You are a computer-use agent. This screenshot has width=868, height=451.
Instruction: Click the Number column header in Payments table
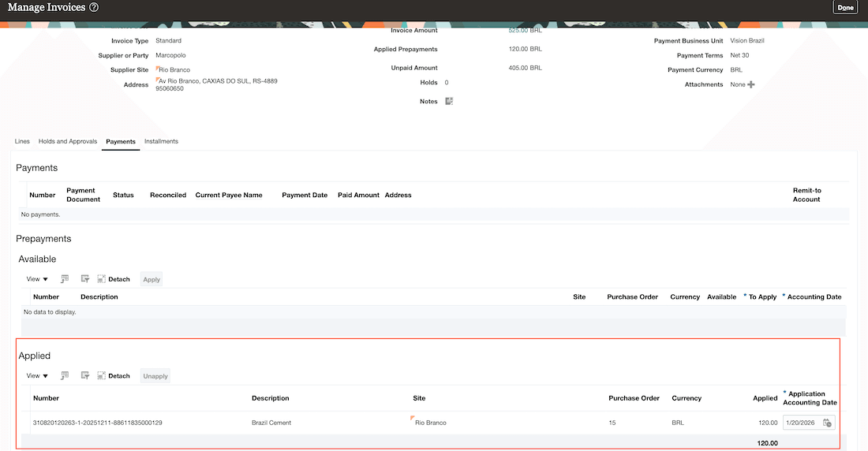pyautogui.click(x=42, y=195)
